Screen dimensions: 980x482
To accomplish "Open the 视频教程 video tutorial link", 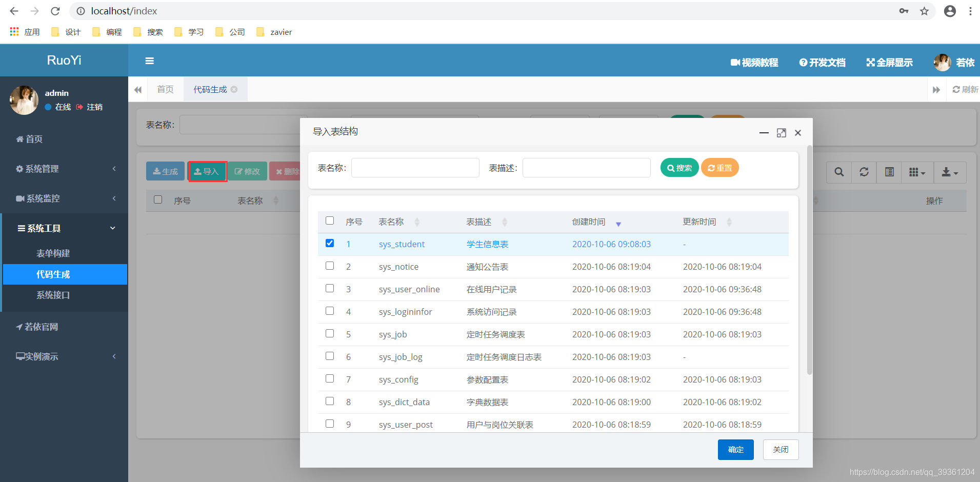I will 754,63.
